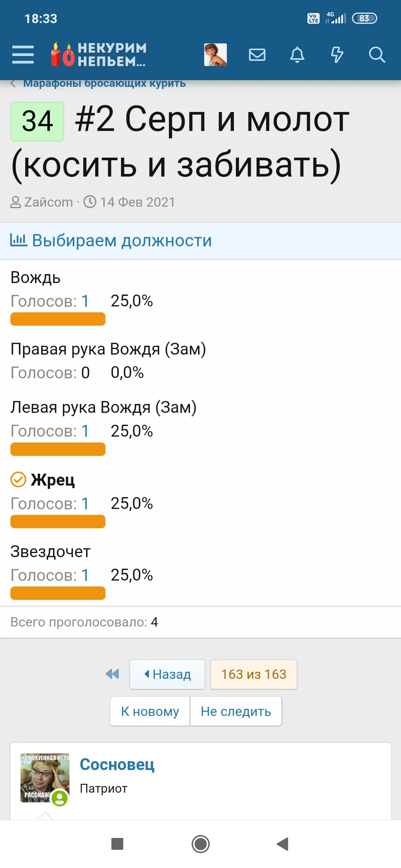Viewport: 401px width, 868px height.
Task: Open thread author Zaйcom profile link
Action: point(49,202)
